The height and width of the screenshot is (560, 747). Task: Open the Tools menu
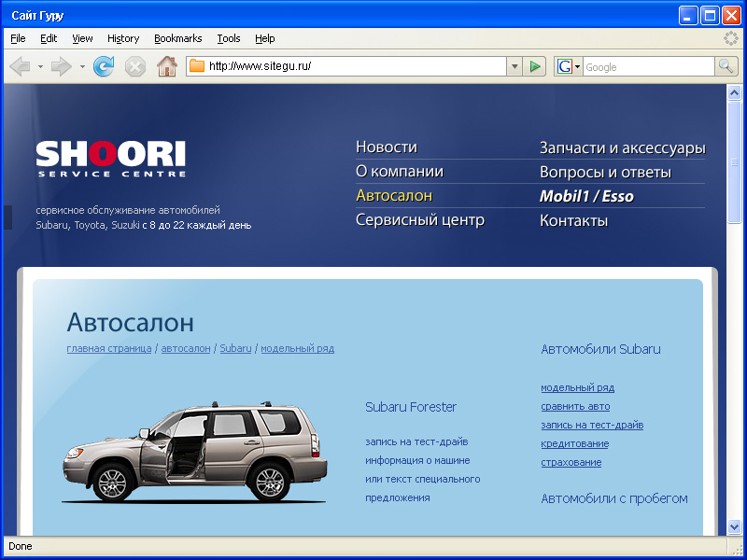tap(229, 38)
